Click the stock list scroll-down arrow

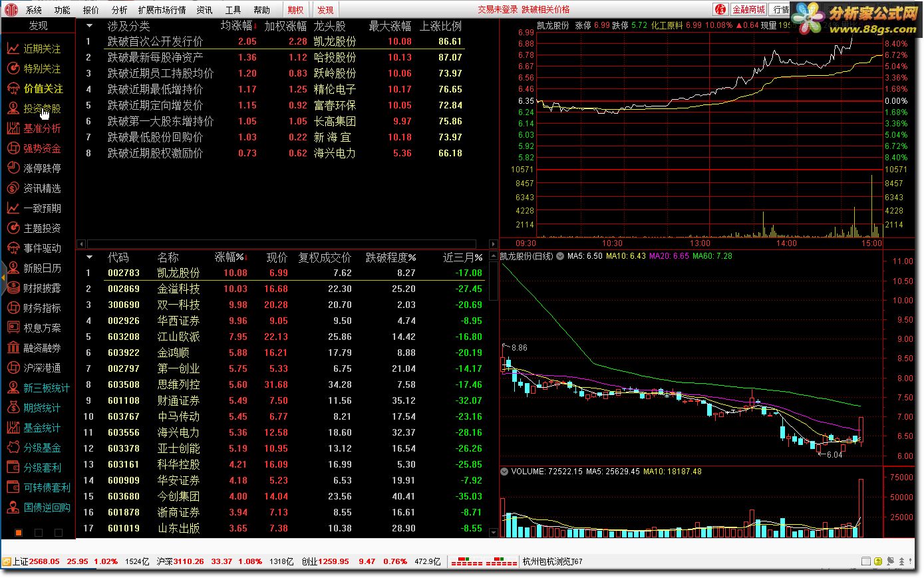pyautogui.click(x=493, y=533)
